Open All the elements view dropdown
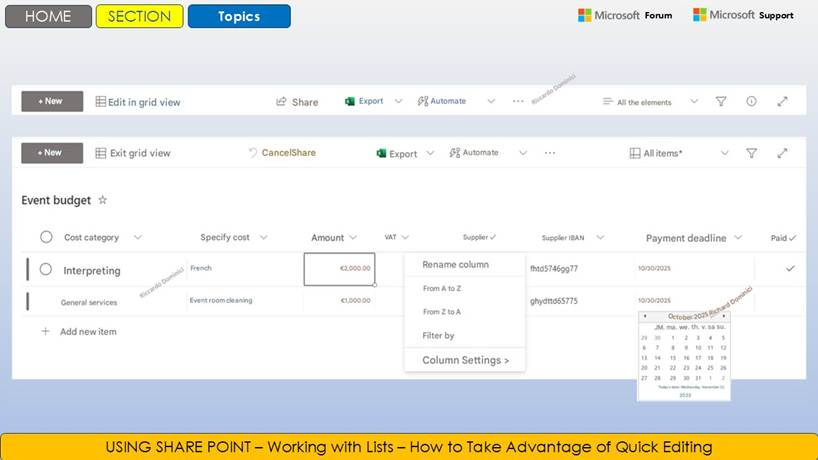Screen dimensions: 818x460 tap(694, 101)
